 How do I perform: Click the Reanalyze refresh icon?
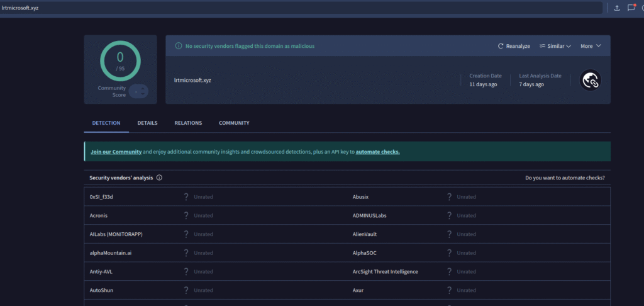click(501, 46)
